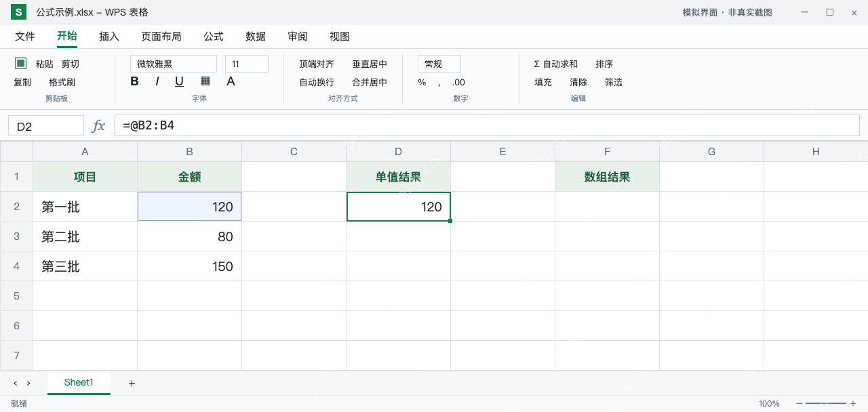The image size is (868, 412).
Task: Open the 微软雅黑 font name box
Action: tap(174, 64)
